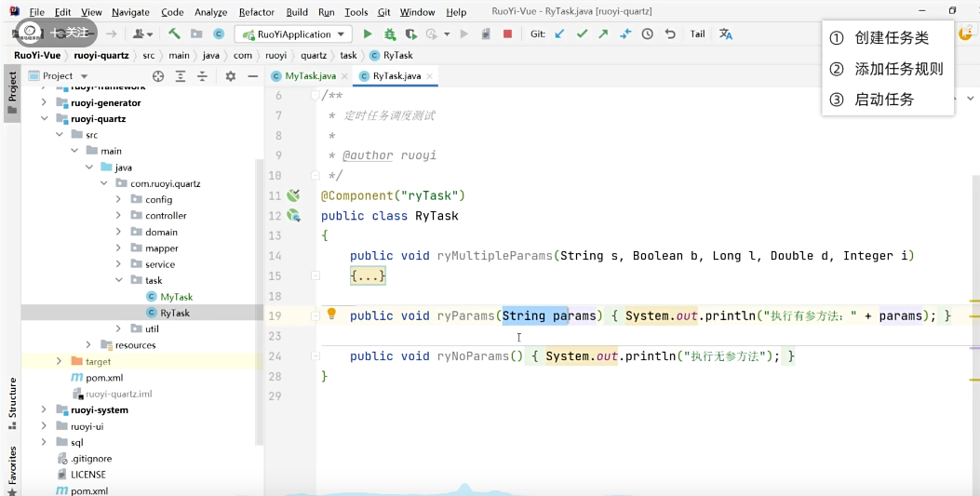The width and height of the screenshot is (980, 496).
Task: Click the ryNoParams method name
Action: click(x=473, y=356)
